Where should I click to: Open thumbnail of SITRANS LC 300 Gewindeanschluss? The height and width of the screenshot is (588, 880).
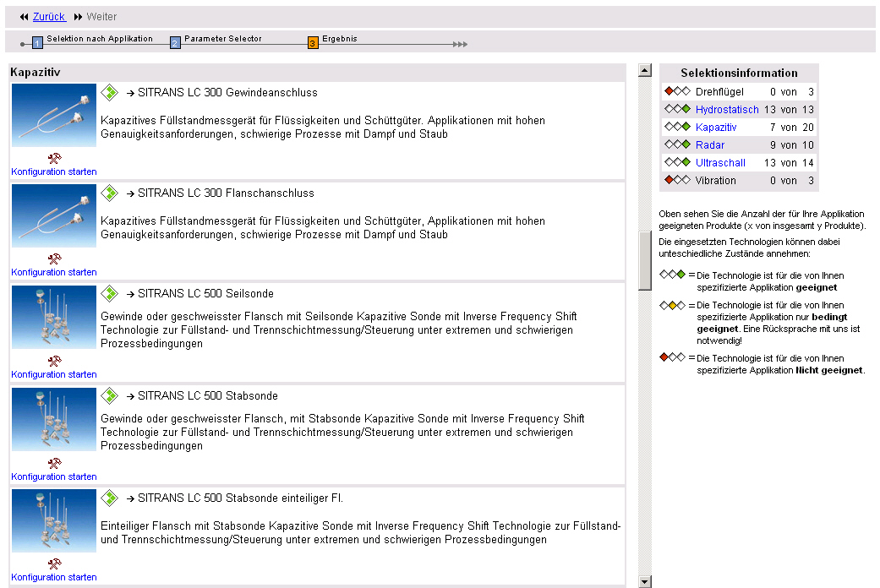coord(54,115)
